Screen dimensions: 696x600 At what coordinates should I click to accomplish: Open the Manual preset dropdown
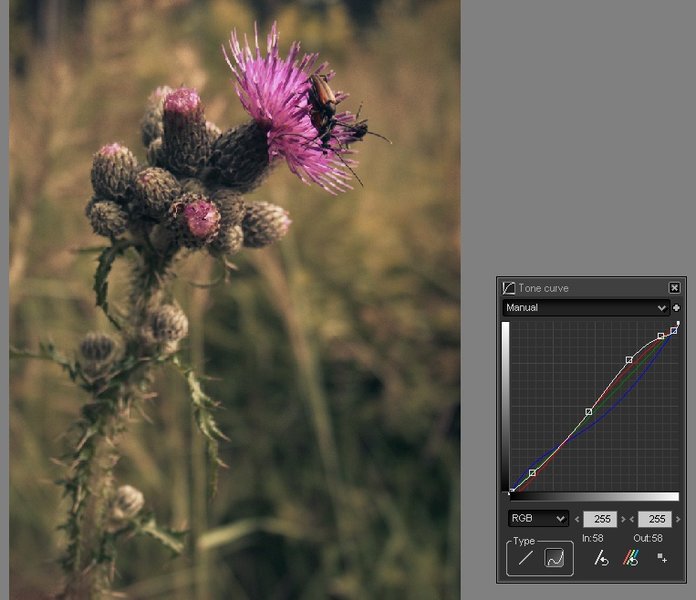[x=585, y=308]
